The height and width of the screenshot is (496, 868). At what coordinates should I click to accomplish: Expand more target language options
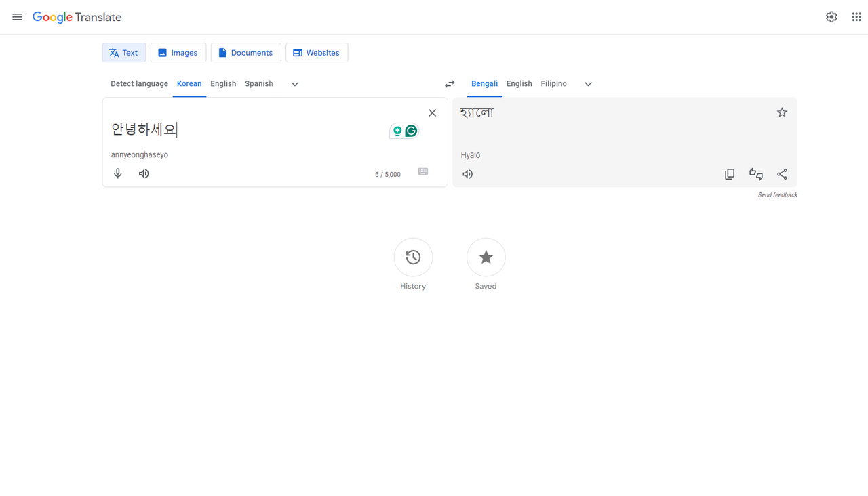(x=587, y=84)
